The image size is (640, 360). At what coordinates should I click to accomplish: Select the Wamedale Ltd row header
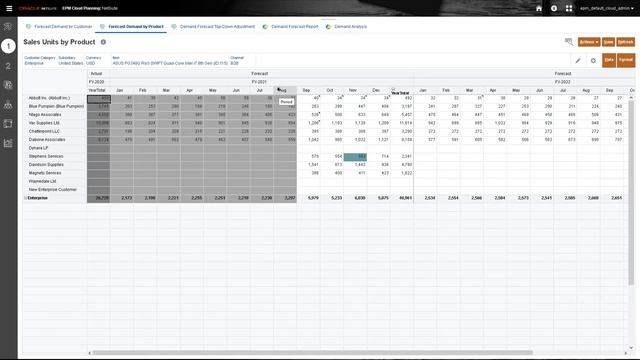click(x=55, y=181)
